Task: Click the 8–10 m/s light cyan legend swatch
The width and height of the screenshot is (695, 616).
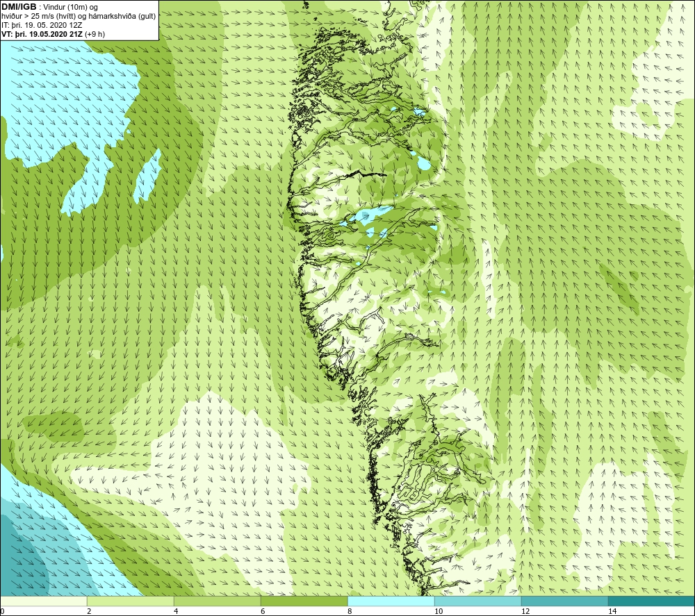Action: [391, 601]
